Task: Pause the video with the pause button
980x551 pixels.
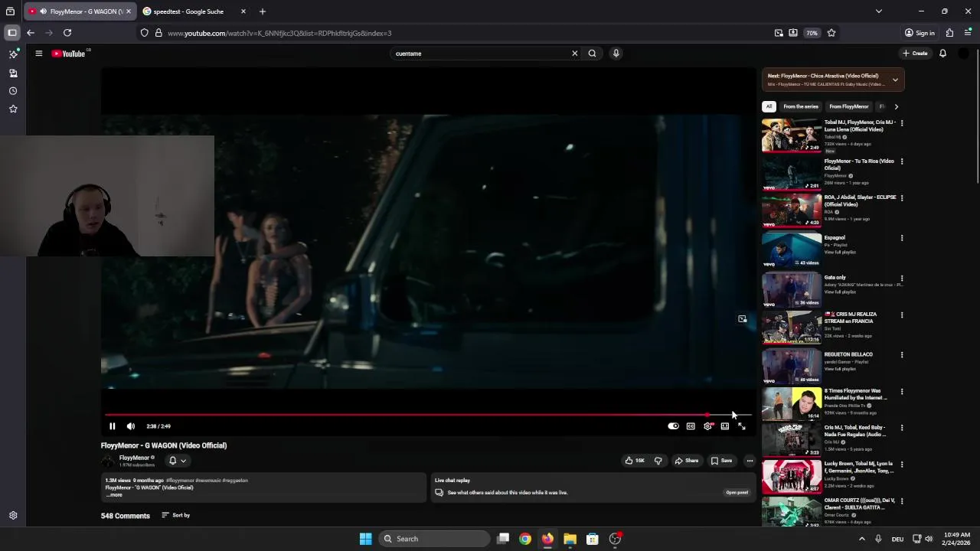Action: click(112, 426)
